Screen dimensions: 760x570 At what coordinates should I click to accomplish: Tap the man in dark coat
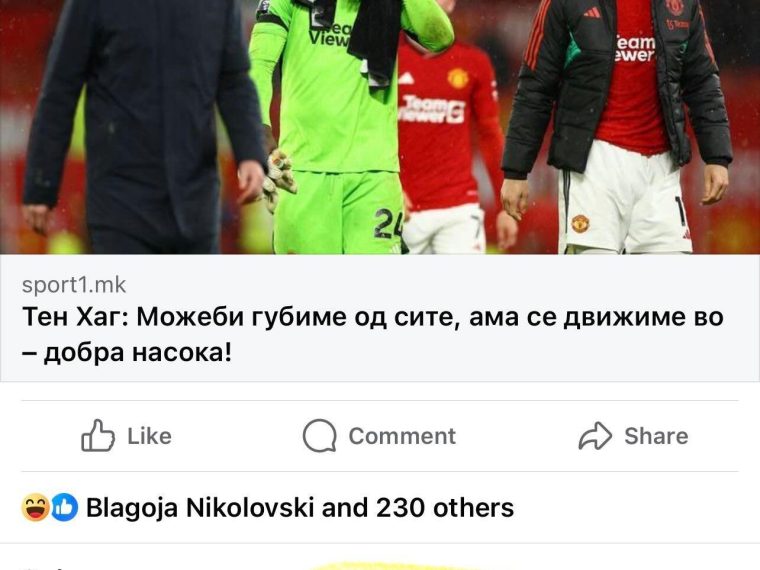coord(141,126)
